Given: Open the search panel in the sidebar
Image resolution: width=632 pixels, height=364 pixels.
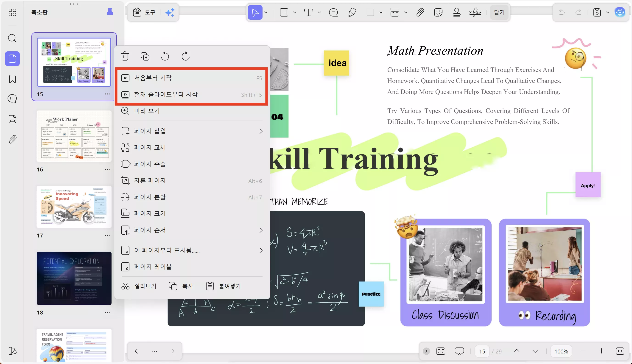Looking at the screenshot, I should (12, 38).
